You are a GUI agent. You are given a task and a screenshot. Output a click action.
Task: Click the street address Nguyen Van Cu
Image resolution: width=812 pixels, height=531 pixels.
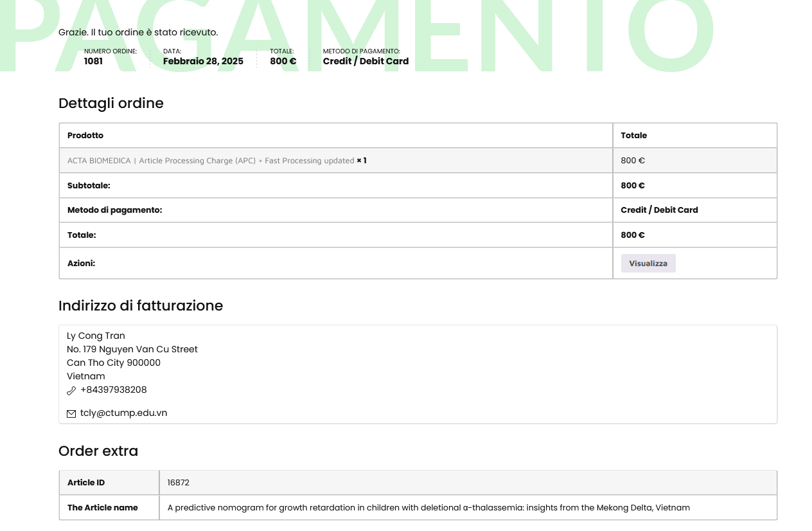pyautogui.click(x=132, y=350)
